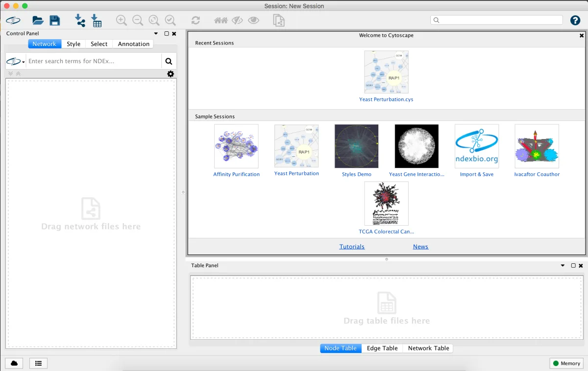Click the Memory status button
This screenshot has height=371, width=588.
point(566,363)
